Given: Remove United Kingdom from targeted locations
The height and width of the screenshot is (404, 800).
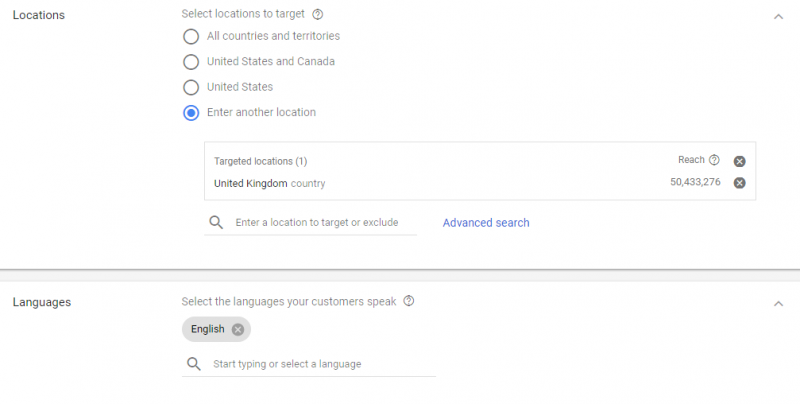Looking at the screenshot, I should point(739,183).
